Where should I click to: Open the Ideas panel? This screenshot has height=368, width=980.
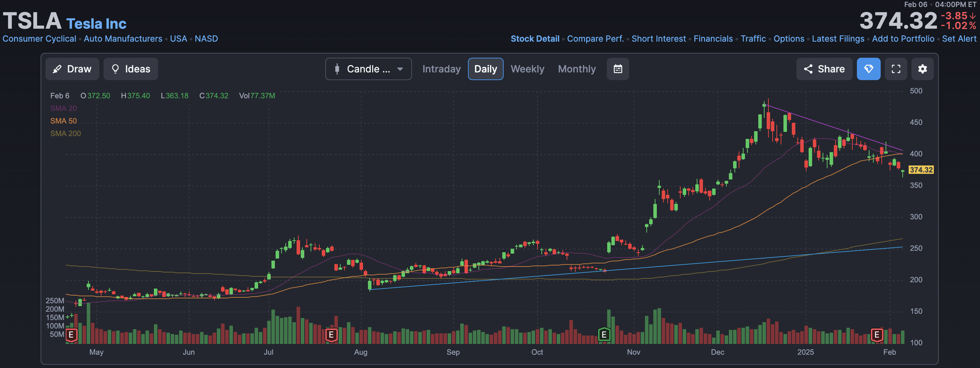tap(130, 69)
